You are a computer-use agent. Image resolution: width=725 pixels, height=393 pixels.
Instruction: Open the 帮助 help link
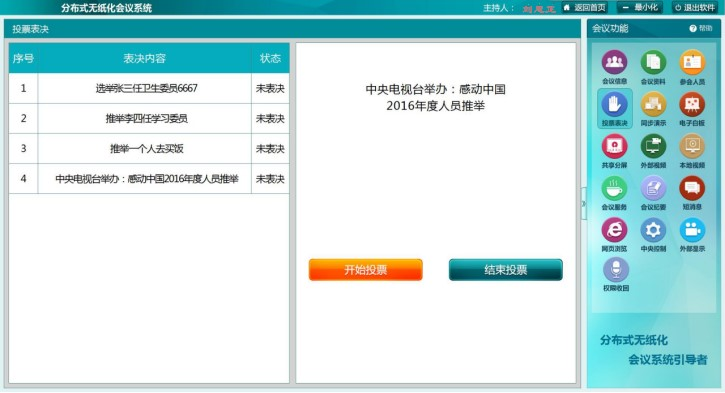[x=701, y=29]
